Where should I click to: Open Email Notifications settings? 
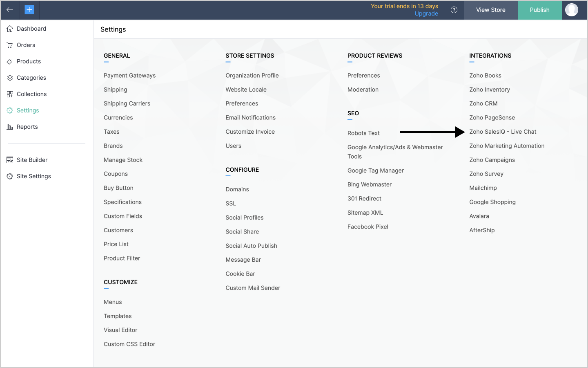coord(250,118)
